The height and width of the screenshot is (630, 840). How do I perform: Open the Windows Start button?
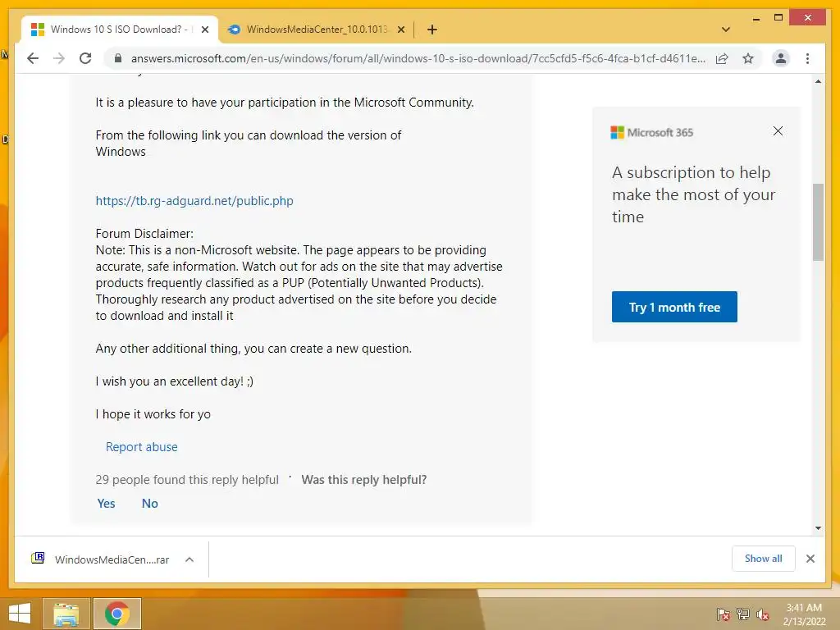(x=20, y=614)
